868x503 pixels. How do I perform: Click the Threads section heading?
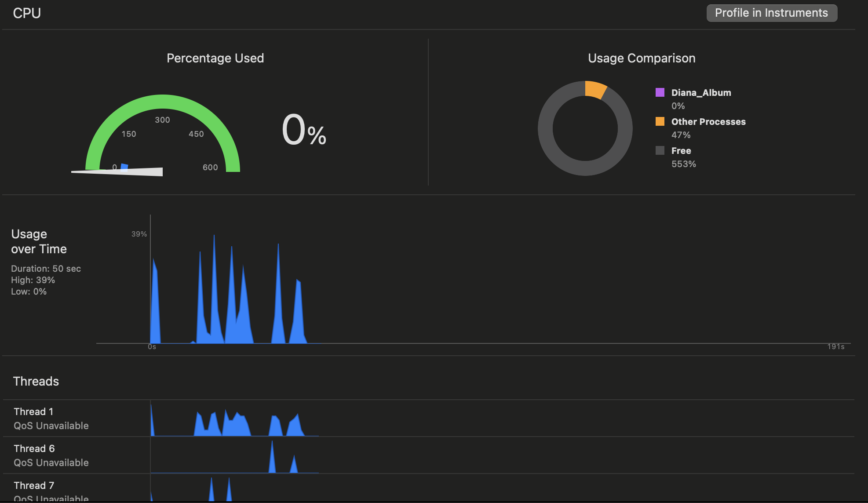(x=36, y=381)
